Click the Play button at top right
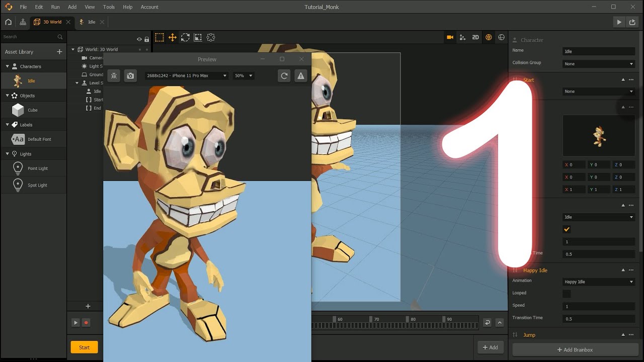 pyautogui.click(x=619, y=22)
